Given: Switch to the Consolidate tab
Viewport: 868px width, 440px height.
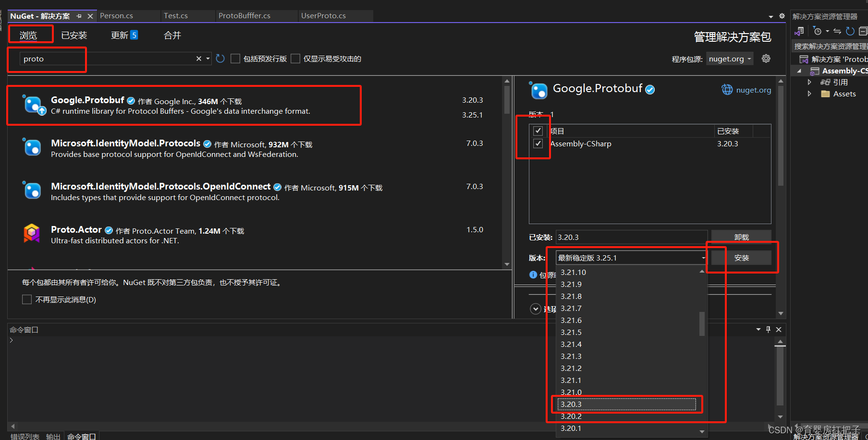Looking at the screenshot, I should (172, 36).
